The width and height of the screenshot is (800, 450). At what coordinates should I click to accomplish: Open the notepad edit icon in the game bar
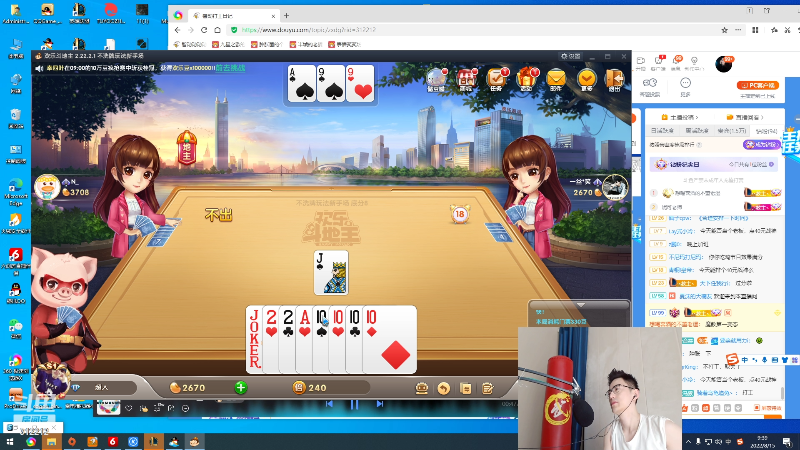click(487, 388)
